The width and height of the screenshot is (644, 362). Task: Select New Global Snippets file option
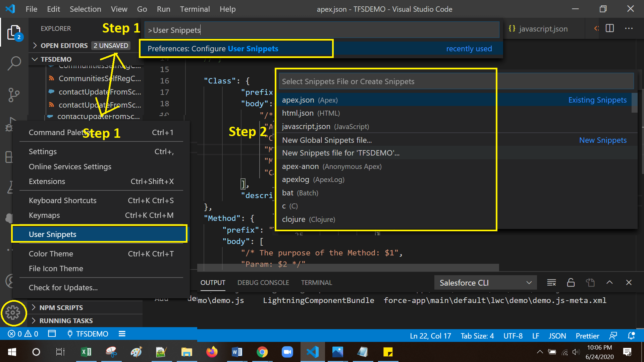pos(327,140)
